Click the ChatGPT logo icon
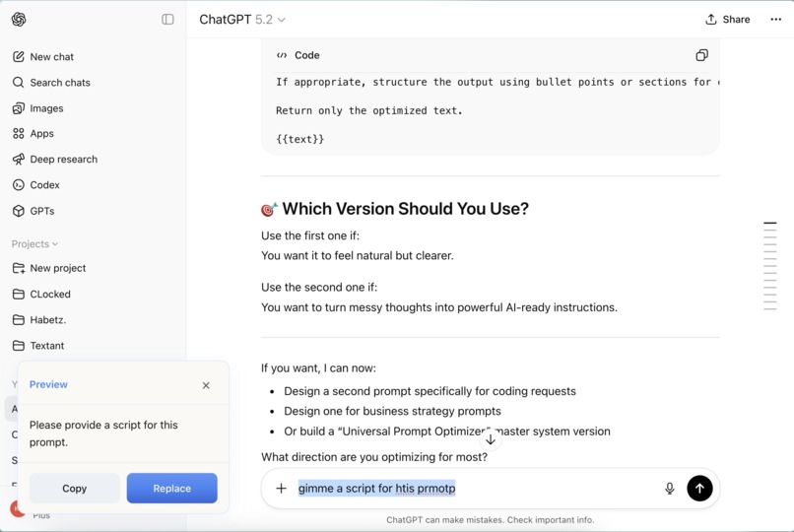Screen dimensions: 794x532 click(x=19, y=20)
